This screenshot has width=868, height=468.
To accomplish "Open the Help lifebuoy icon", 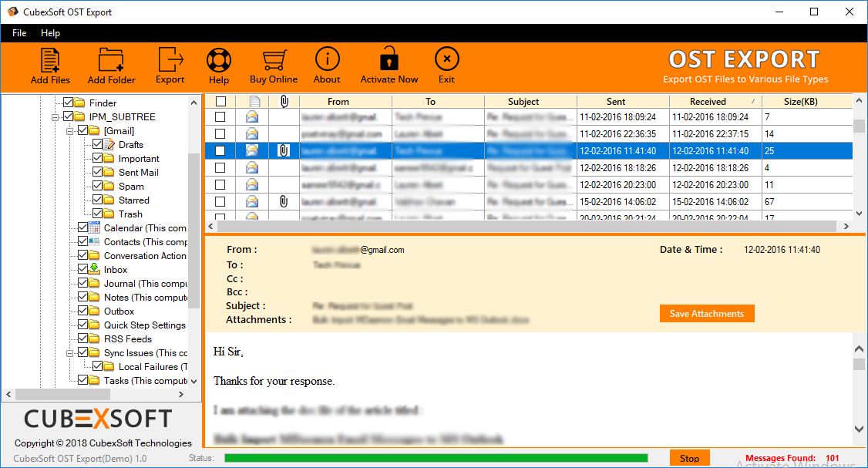I will (219, 60).
